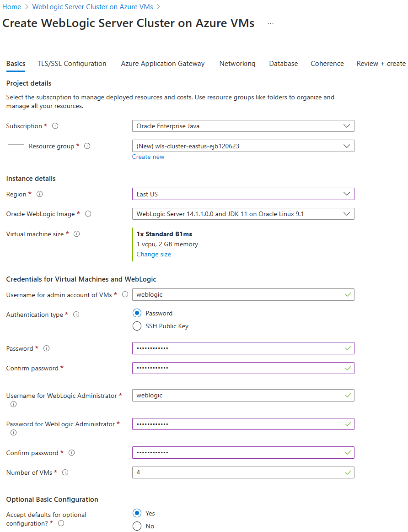Expand the Subscription dropdown
The height and width of the screenshot is (532, 408).
click(243, 126)
